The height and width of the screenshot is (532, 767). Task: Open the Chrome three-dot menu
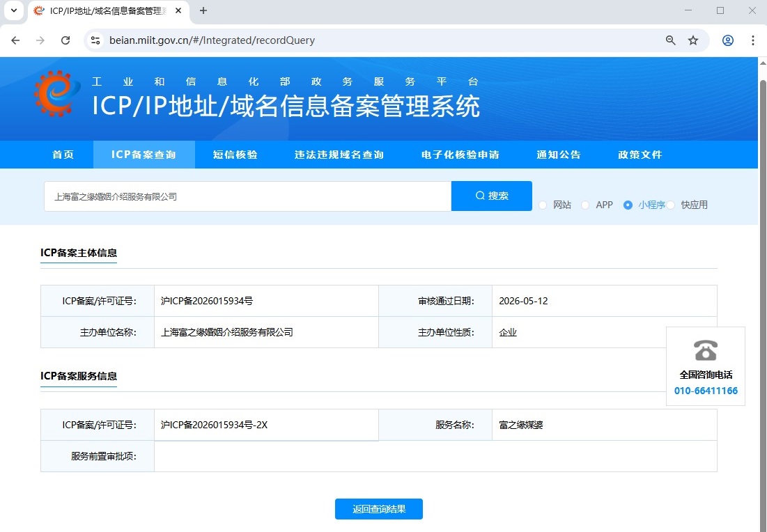click(753, 40)
